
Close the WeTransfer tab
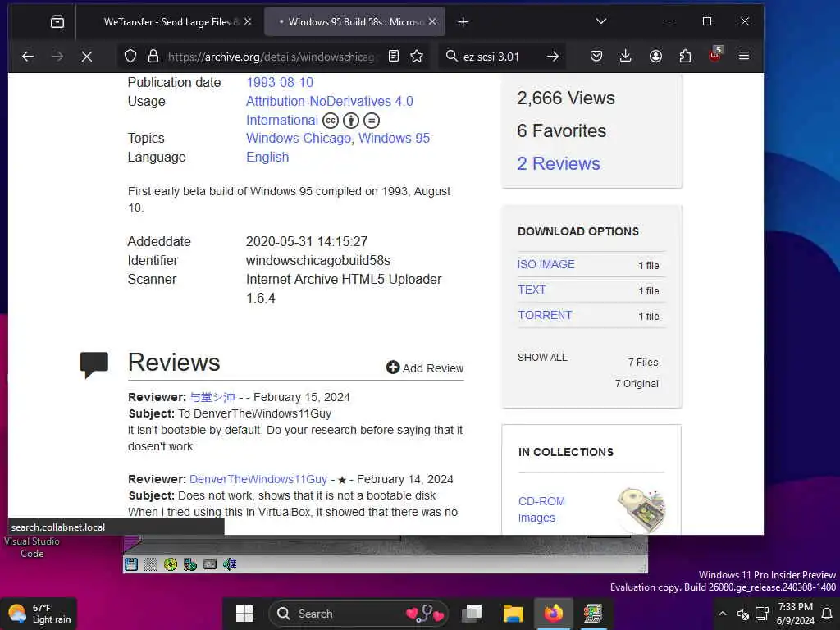248,21
